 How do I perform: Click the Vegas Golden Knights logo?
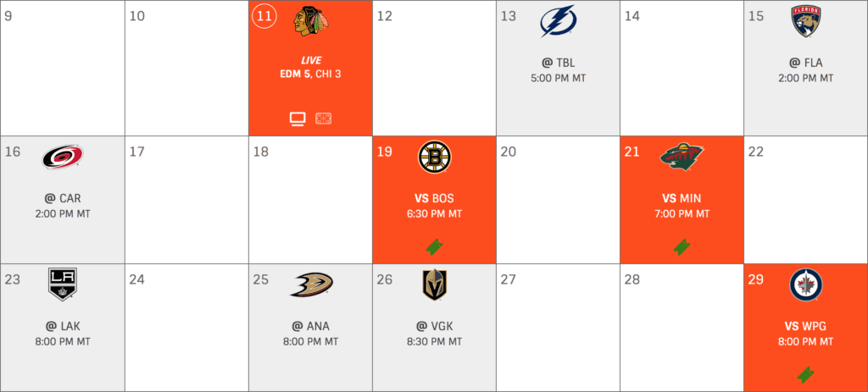coord(434,284)
